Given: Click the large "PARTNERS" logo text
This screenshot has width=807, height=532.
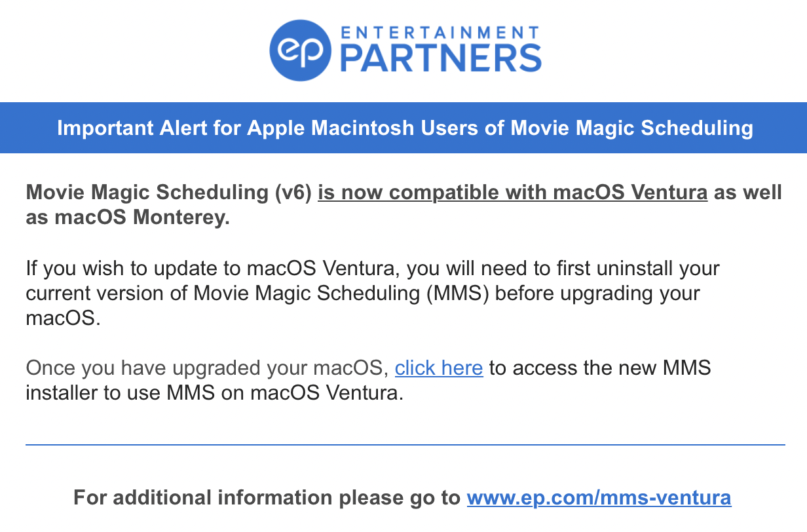Looking at the screenshot, I should [x=441, y=59].
